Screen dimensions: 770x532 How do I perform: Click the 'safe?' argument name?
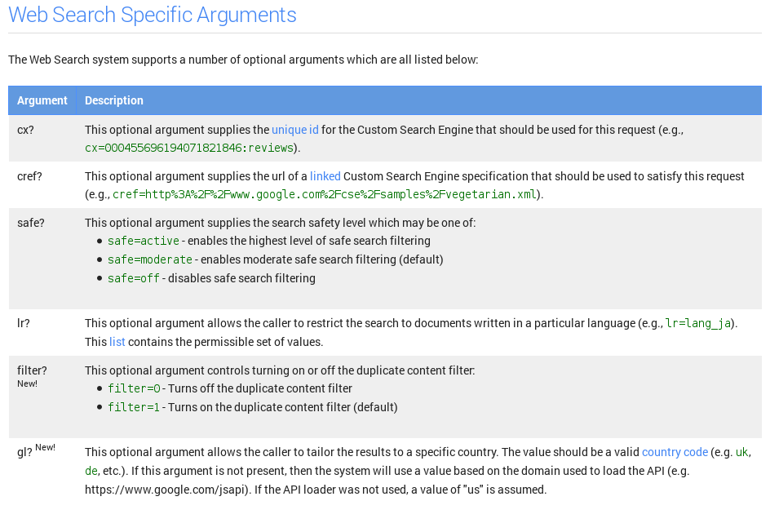[x=29, y=223]
